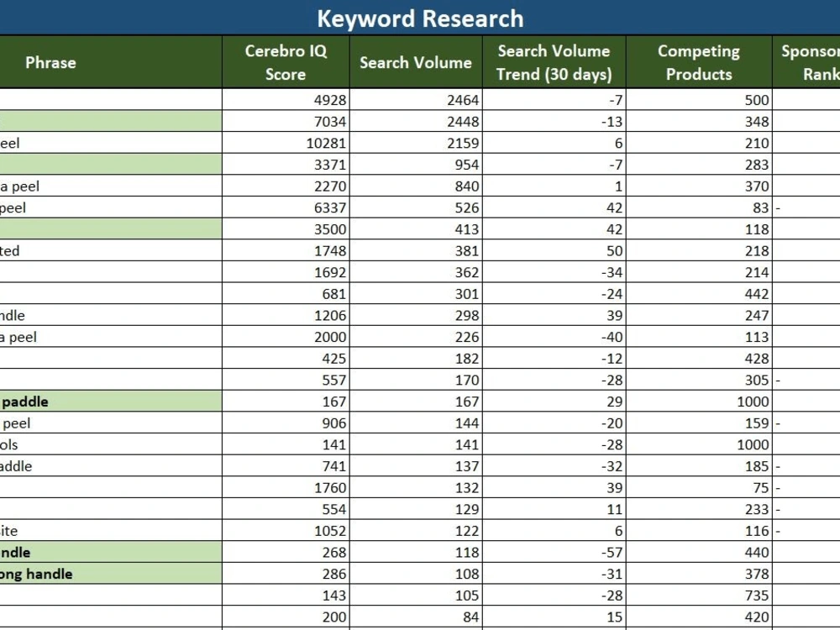Click Cerebro IQ Score cell 1760

click(x=286, y=487)
